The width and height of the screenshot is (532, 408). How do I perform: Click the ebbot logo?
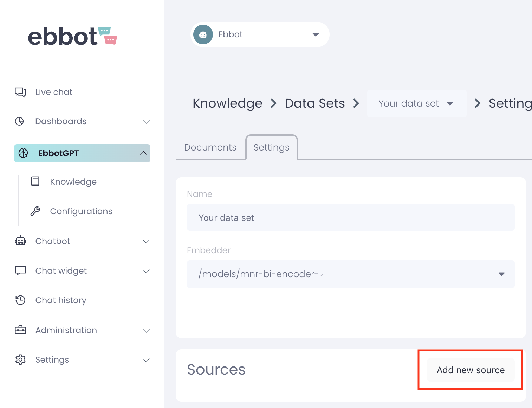click(x=72, y=36)
